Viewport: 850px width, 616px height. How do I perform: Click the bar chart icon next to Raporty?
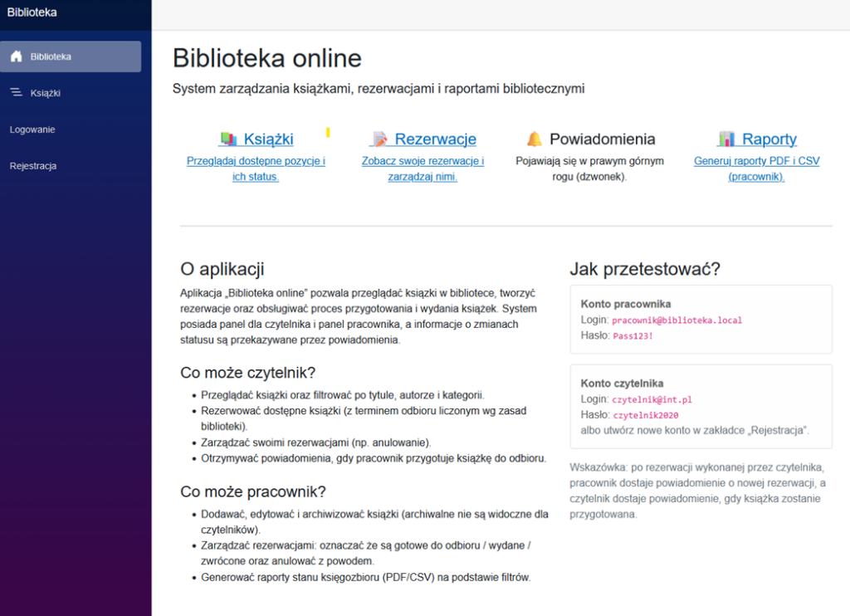point(727,139)
